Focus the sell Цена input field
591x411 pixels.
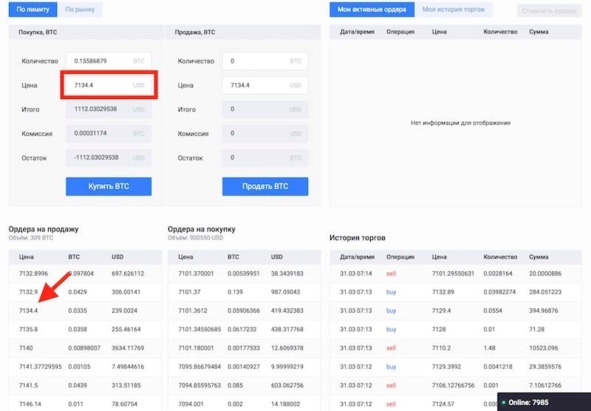(x=265, y=85)
